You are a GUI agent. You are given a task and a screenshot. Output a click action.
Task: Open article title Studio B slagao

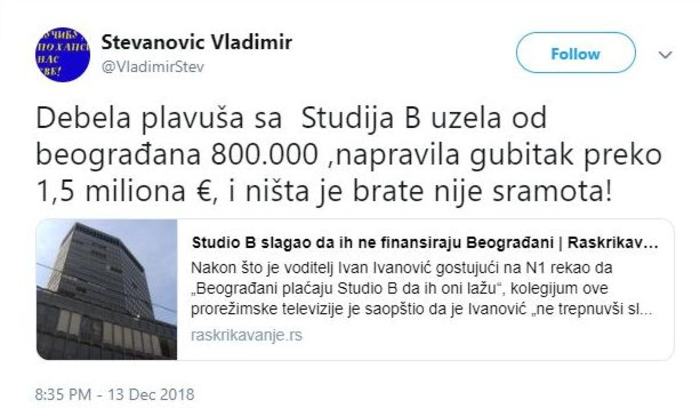[425, 243]
